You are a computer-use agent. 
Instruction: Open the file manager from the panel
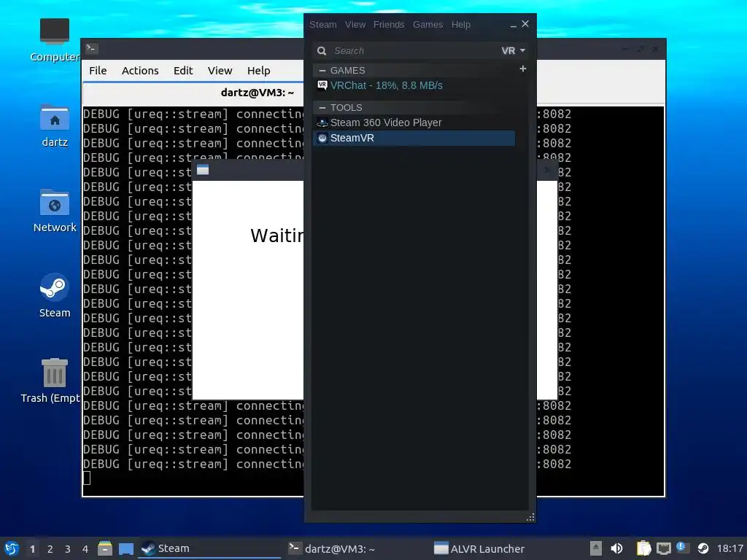105,548
